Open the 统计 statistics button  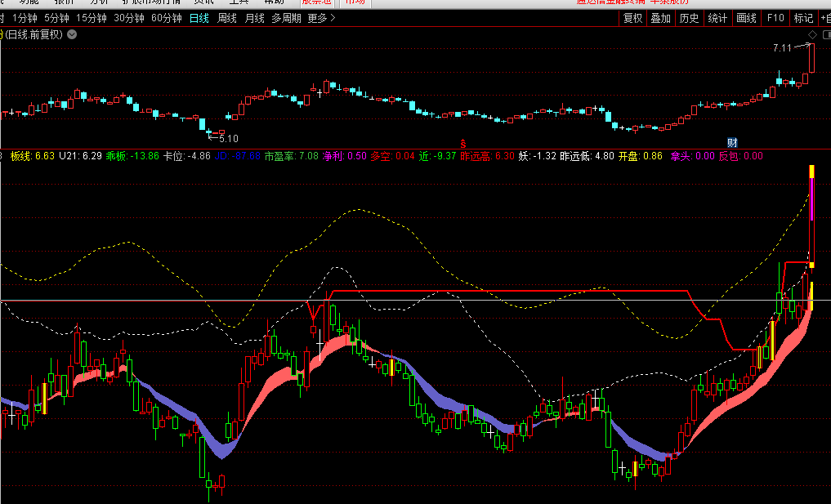point(717,18)
